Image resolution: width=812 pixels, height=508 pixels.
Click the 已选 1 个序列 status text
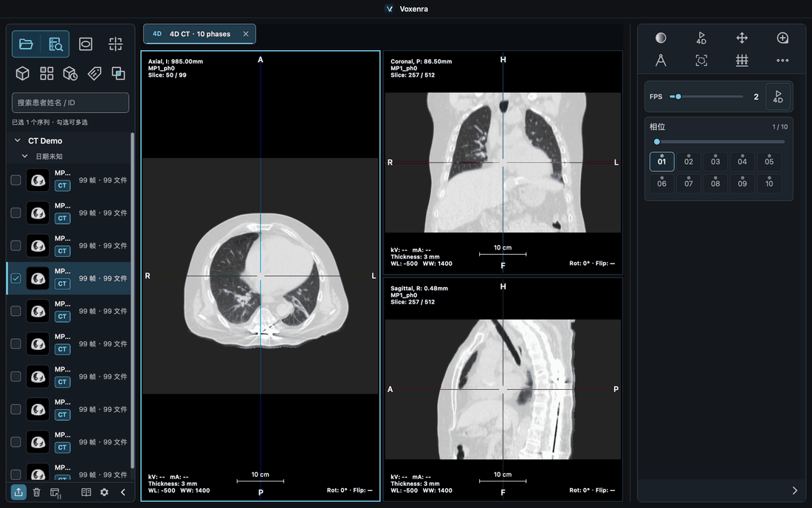click(49, 123)
